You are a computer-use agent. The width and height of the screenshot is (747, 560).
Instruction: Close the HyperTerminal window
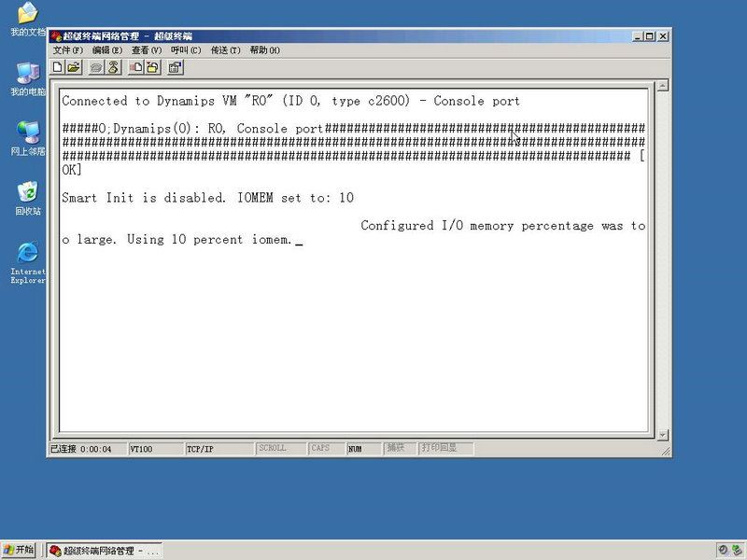pyautogui.click(x=663, y=36)
